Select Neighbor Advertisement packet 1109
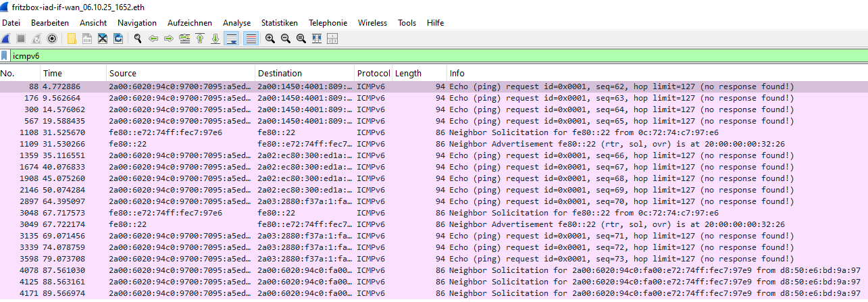Screen dimensions: 868x302 click(434, 144)
